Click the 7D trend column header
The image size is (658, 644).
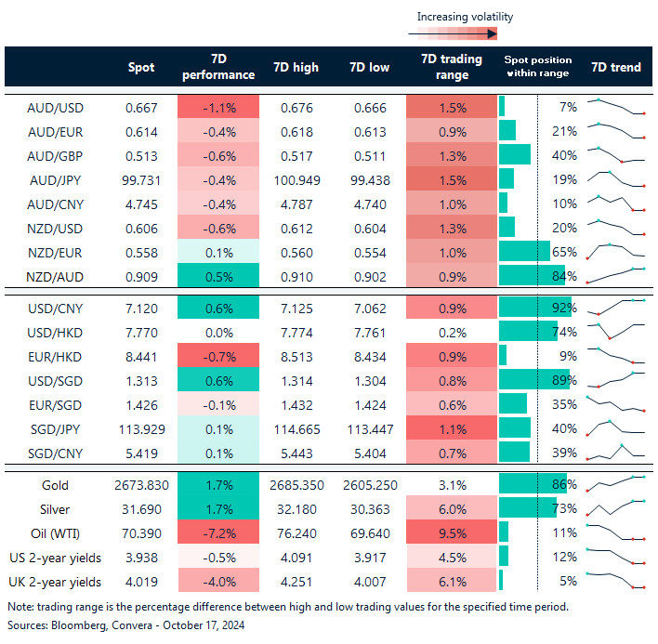(x=616, y=68)
